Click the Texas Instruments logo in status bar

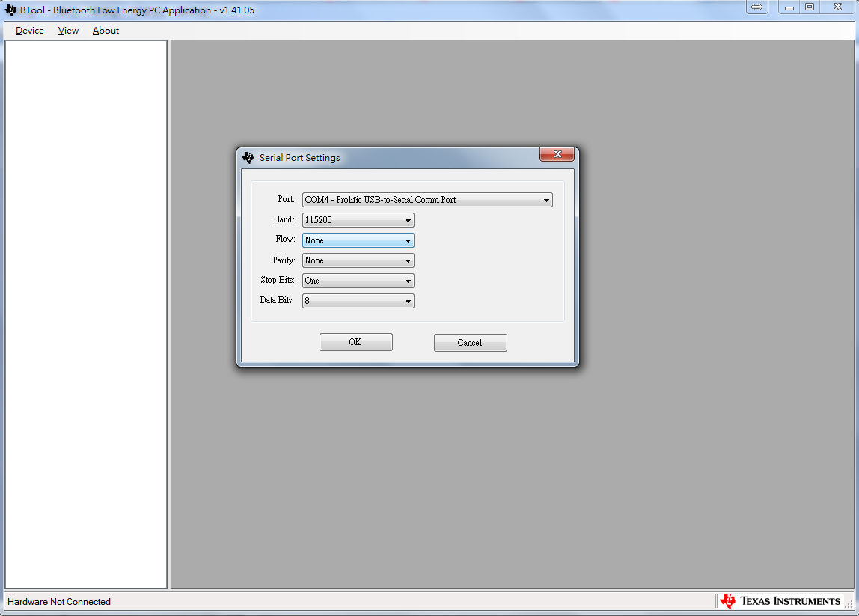(x=780, y=601)
